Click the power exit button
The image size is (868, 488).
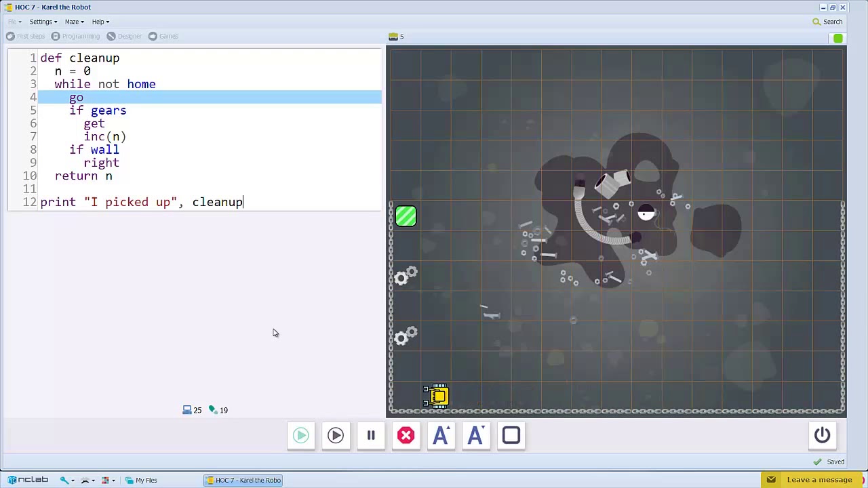(x=822, y=435)
